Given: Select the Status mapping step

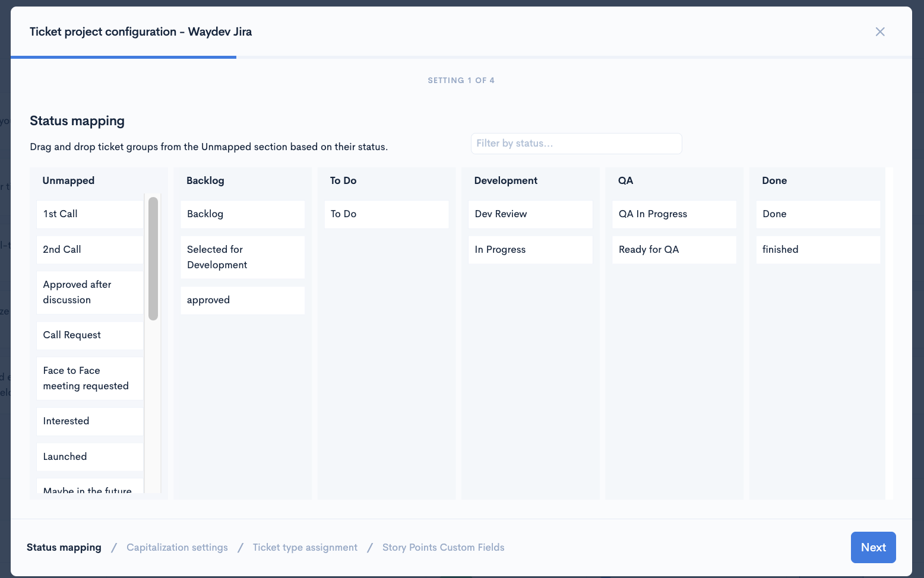Looking at the screenshot, I should (x=64, y=547).
